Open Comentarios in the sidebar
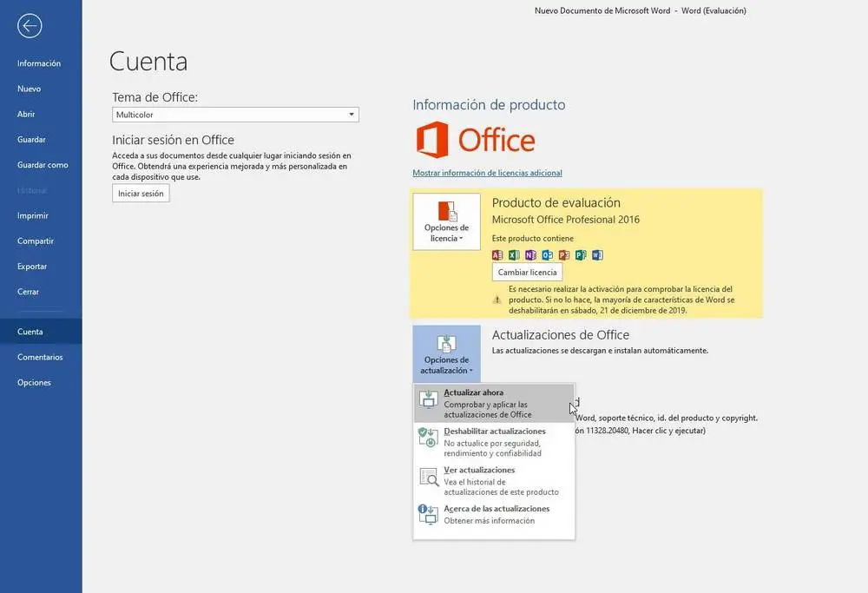The width and height of the screenshot is (868, 593). (41, 357)
